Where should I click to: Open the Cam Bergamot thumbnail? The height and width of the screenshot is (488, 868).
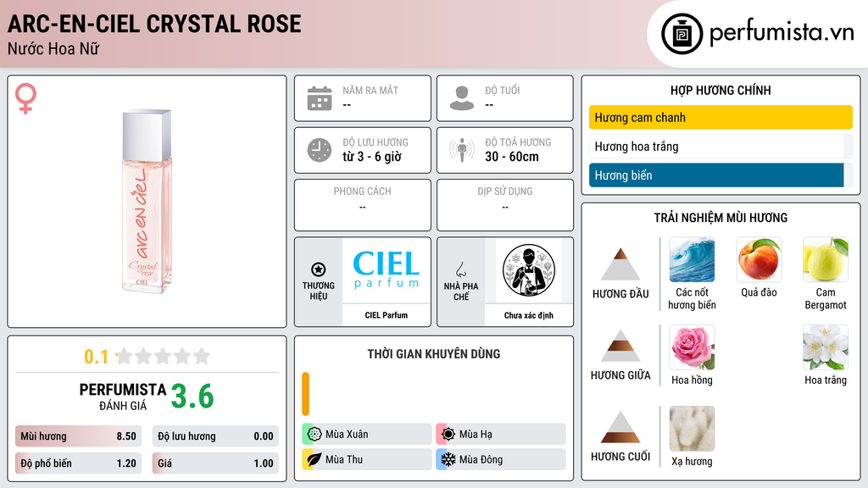pyautogui.click(x=826, y=259)
